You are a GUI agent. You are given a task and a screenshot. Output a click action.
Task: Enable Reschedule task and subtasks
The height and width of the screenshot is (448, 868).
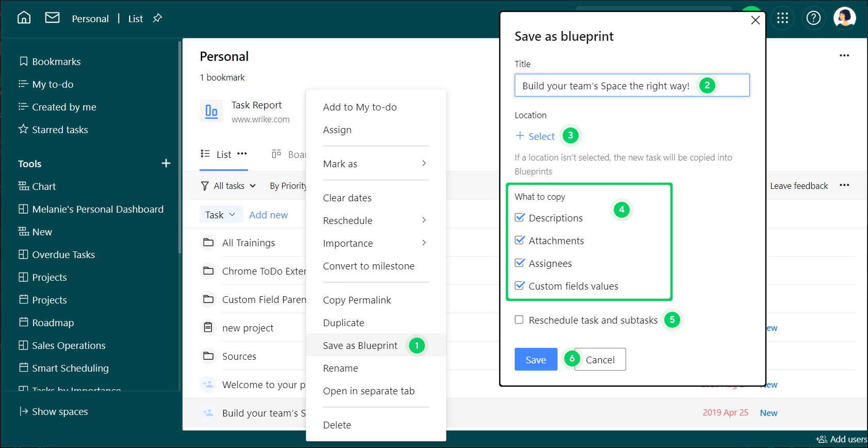[x=519, y=320]
